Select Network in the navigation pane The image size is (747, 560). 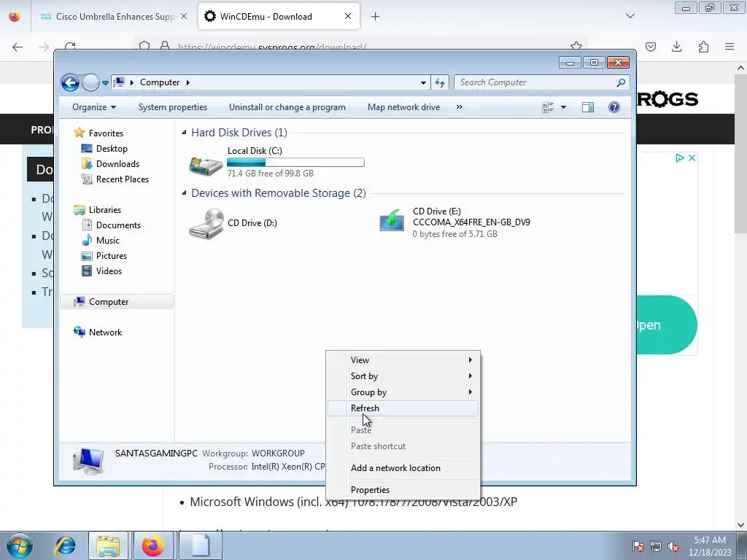click(x=105, y=332)
